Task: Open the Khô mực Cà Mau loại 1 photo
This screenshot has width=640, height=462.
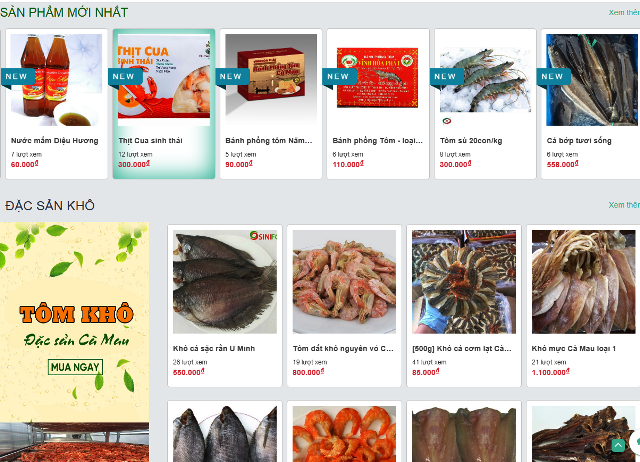Action: [583, 282]
